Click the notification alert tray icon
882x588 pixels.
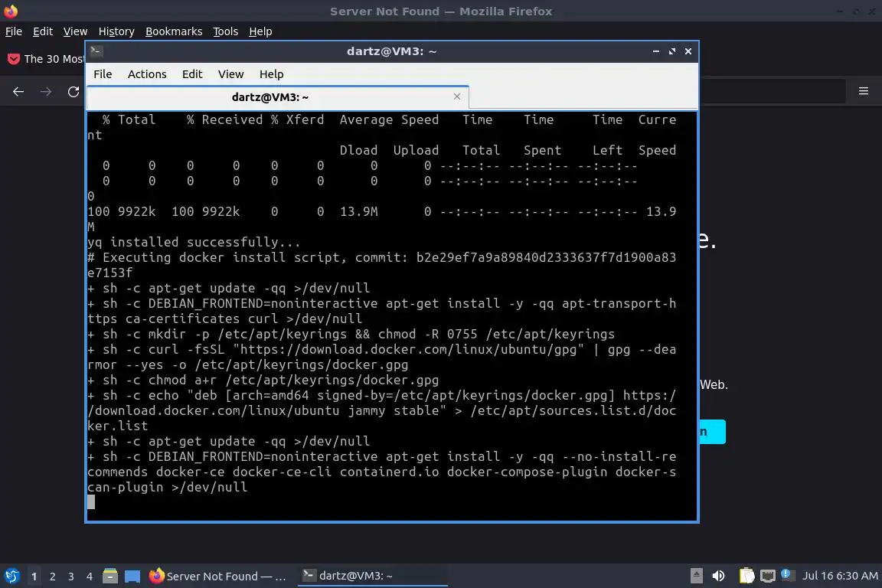pyautogui.click(x=786, y=574)
